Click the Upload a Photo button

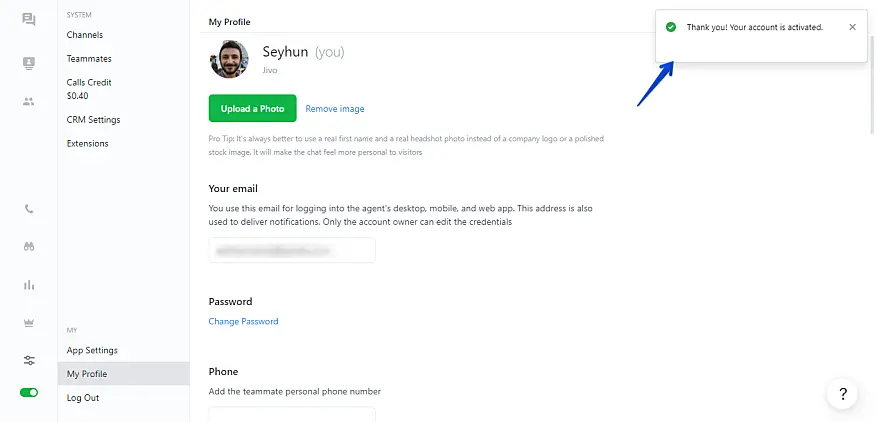click(252, 108)
